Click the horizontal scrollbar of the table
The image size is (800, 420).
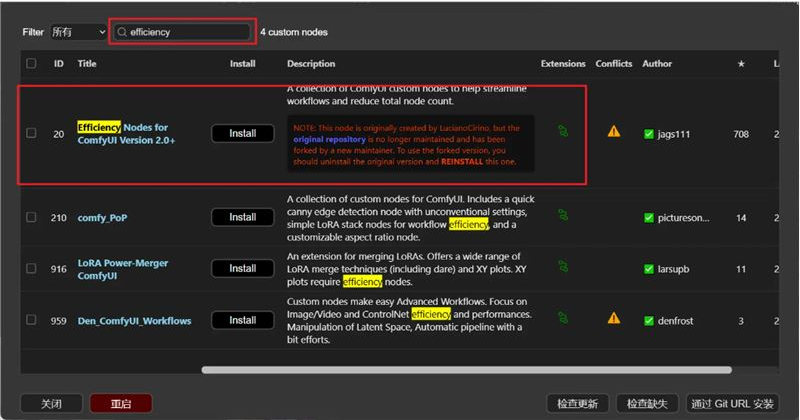click(x=466, y=370)
